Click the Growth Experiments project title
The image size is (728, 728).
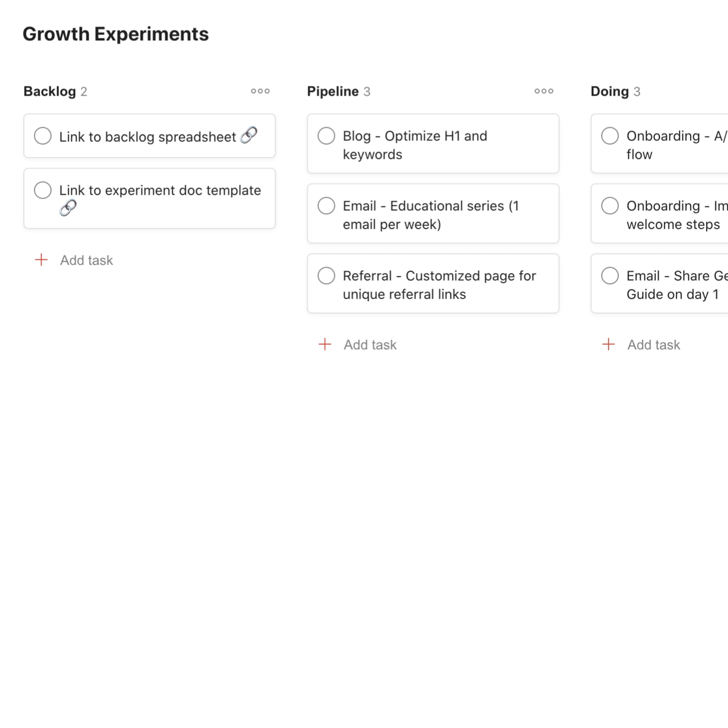point(116,34)
